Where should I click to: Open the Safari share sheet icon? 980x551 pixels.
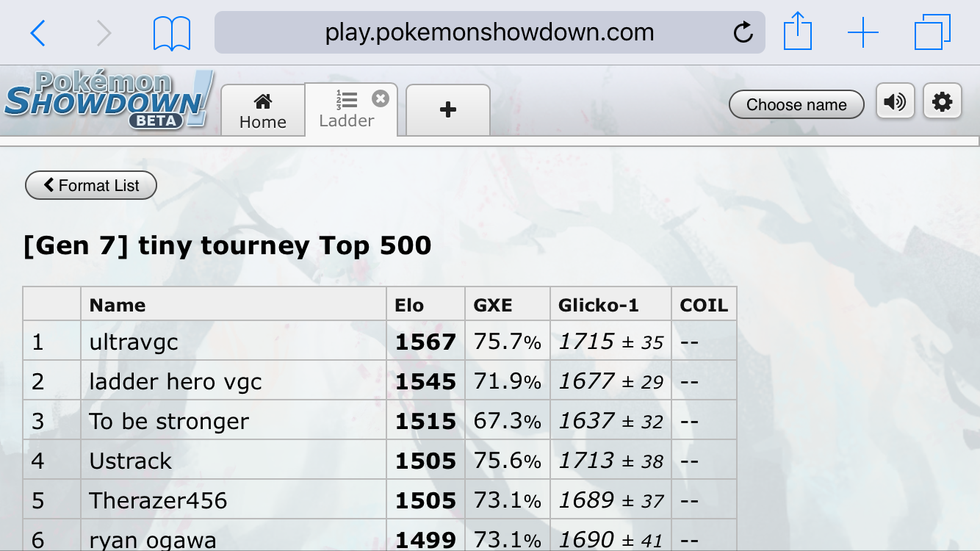pyautogui.click(x=797, y=32)
